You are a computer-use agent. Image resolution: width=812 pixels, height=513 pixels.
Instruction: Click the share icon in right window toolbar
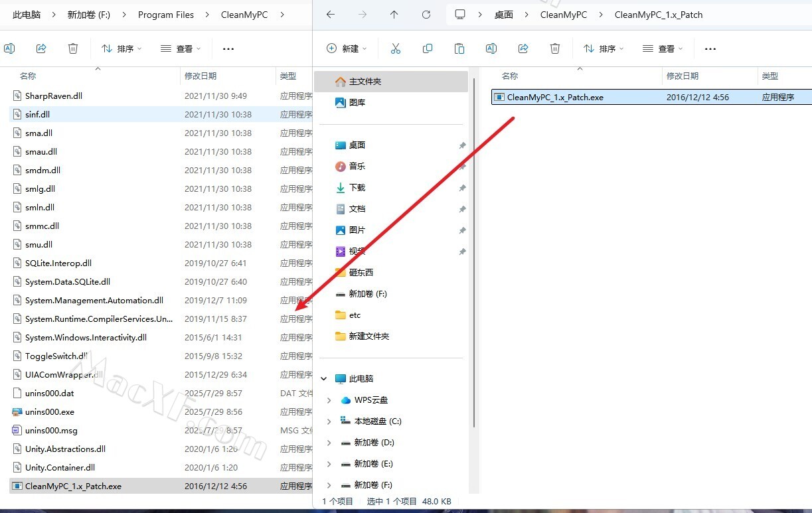point(523,48)
